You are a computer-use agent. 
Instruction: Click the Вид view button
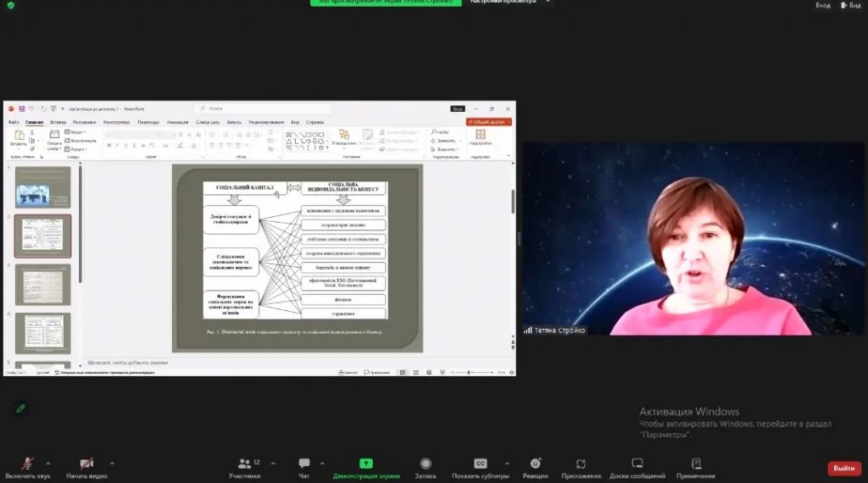pyautogui.click(x=850, y=5)
